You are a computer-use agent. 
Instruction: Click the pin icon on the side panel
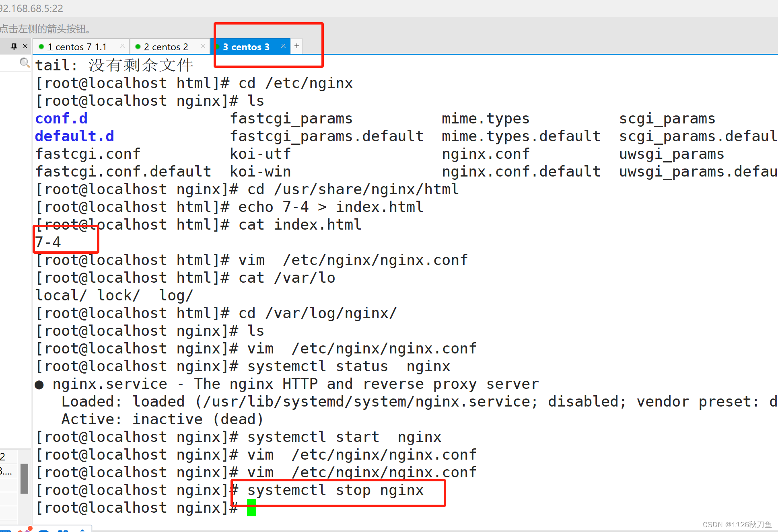tap(14, 46)
